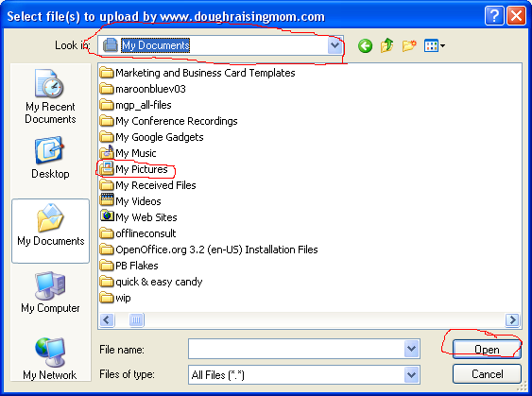The width and height of the screenshot is (532, 396).
Task: Open My Computer from the sidebar
Action: pyautogui.click(x=50, y=292)
